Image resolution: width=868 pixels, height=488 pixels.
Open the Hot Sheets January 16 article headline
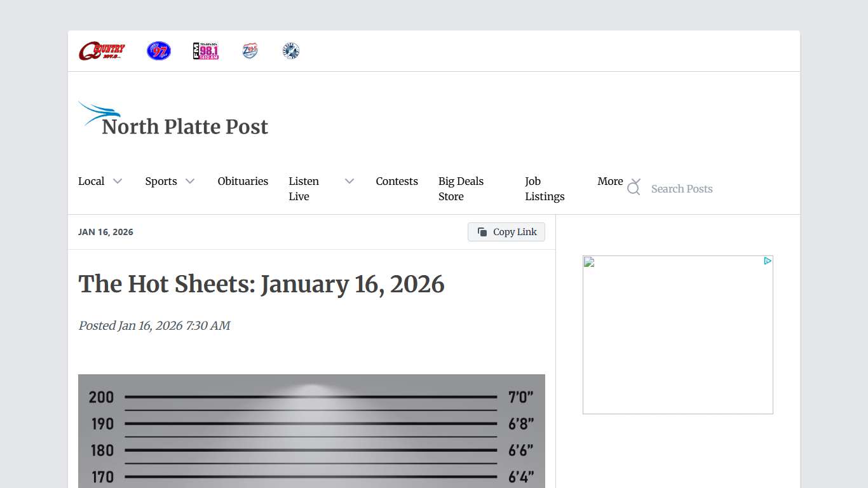(x=262, y=284)
